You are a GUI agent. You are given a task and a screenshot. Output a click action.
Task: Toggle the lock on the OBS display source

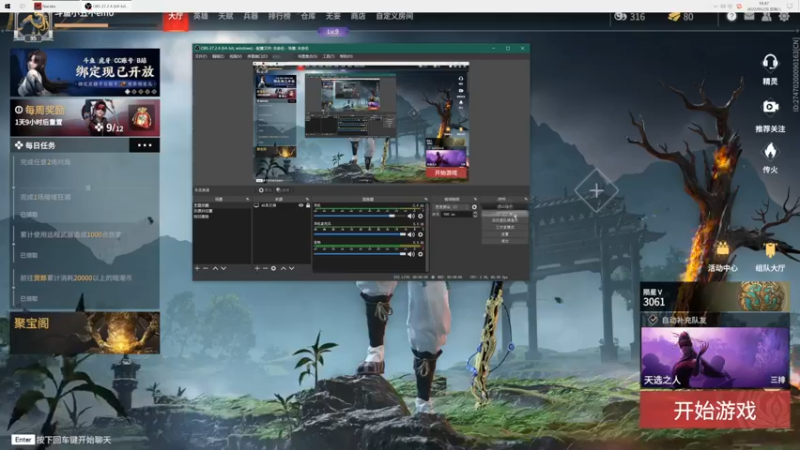(x=308, y=205)
